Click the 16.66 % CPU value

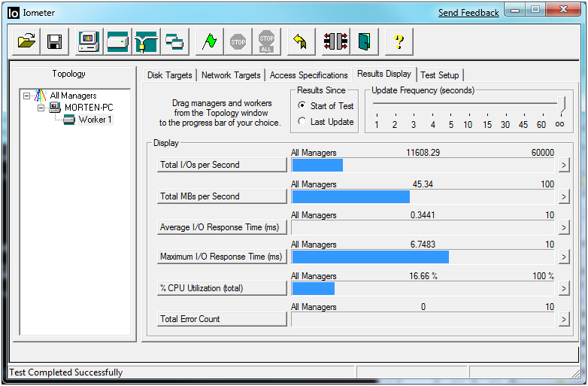(x=423, y=276)
